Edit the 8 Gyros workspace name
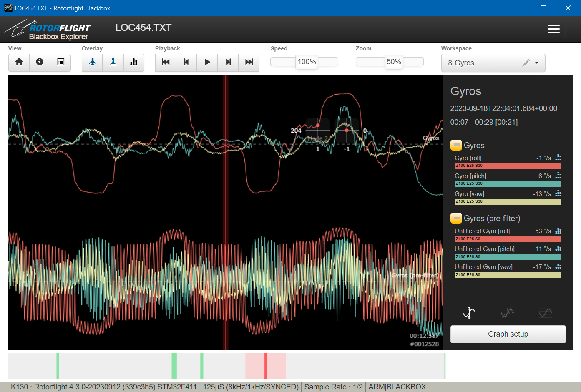This screenshot has height=392, width=581. click(x=526, y=63)
